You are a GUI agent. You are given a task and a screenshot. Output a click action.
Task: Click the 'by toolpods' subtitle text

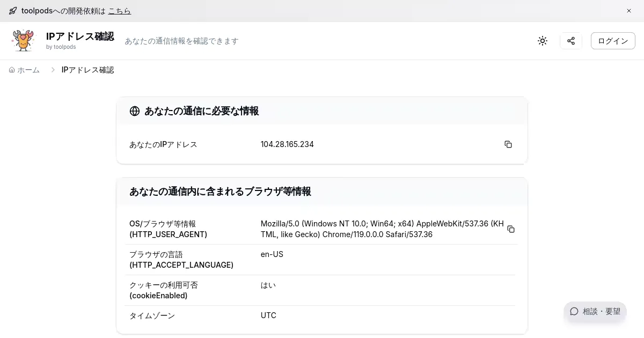click(61, 47)
